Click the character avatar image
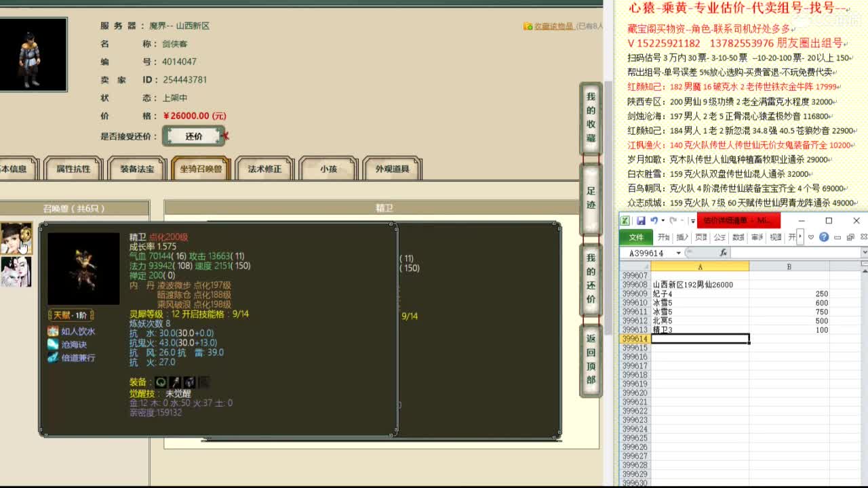 click(33, 54)
